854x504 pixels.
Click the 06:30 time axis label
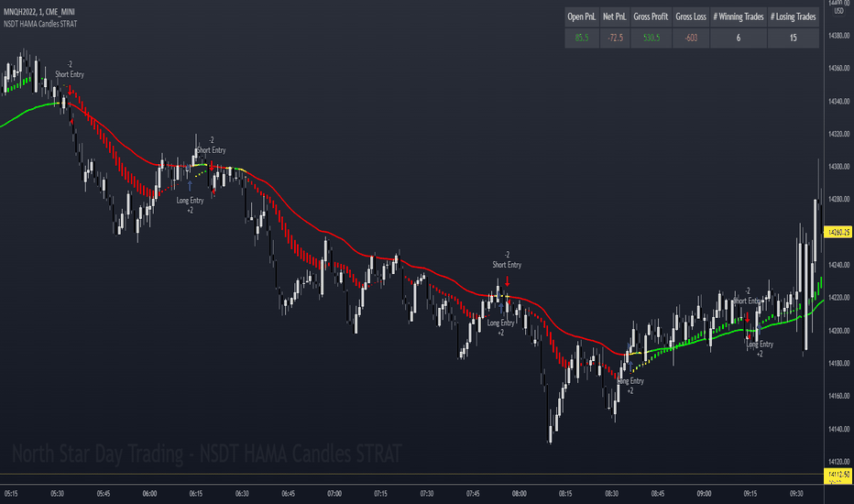[x=242, y=494]
